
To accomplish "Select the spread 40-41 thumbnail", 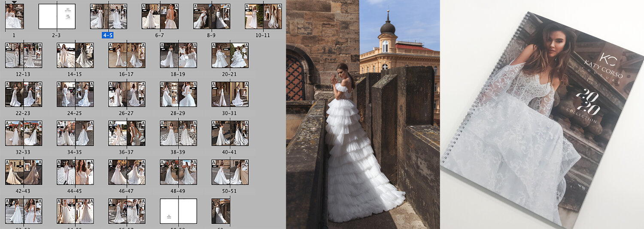I will [x=230, y=133].
